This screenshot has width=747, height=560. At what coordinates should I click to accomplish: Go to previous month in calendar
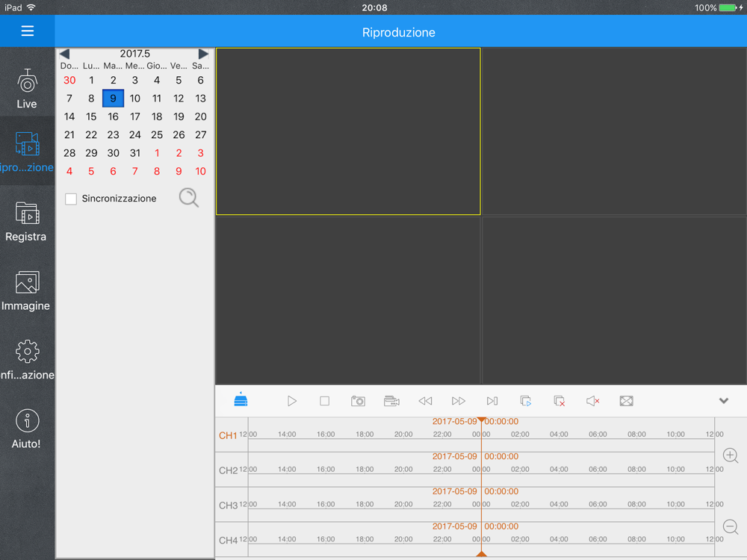click(65, 54)
